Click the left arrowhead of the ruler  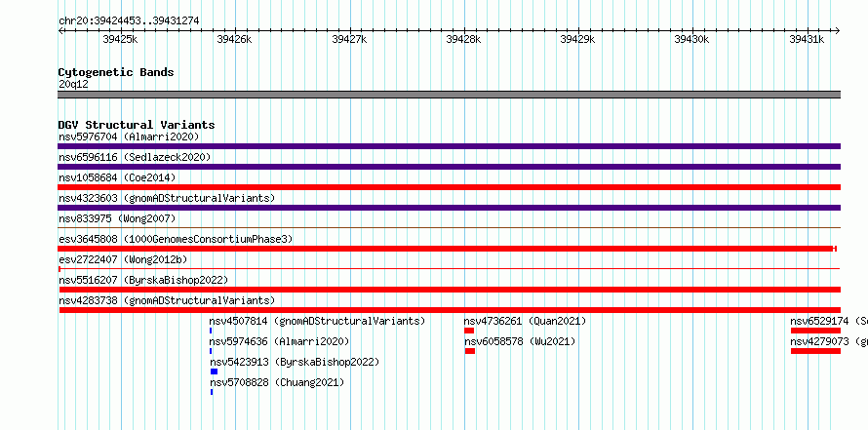click(60, 31)
